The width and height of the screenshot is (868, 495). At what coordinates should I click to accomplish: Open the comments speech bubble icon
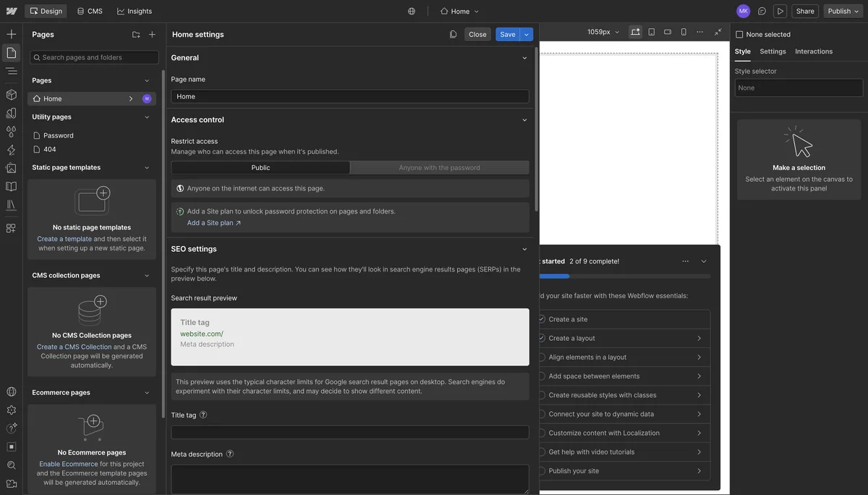pyautogui.click(x=762, y=11)
